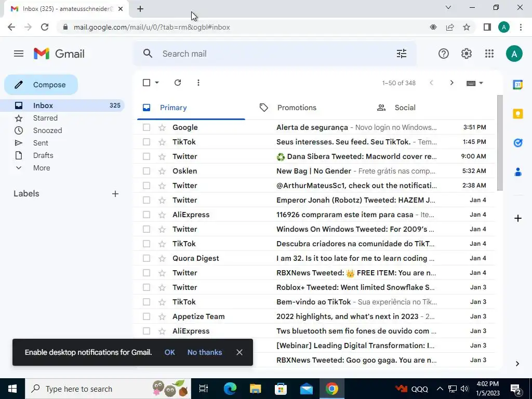532x399 pixels.
Task: Decline notifications with No thanks
Action: (x=205, y=352)
